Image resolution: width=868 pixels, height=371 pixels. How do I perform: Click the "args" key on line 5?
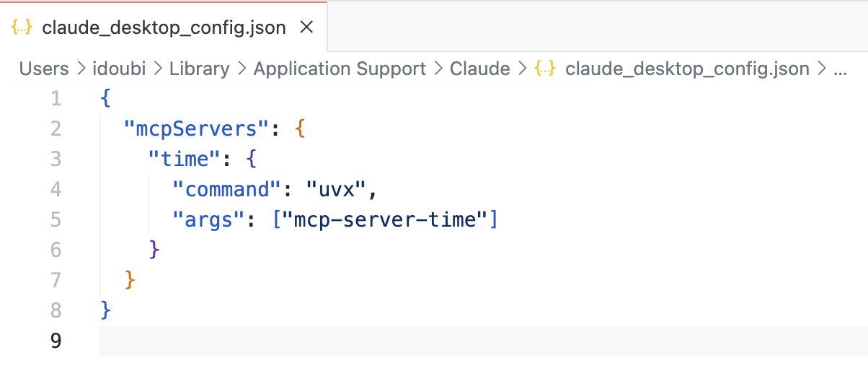tap(208, 219)
